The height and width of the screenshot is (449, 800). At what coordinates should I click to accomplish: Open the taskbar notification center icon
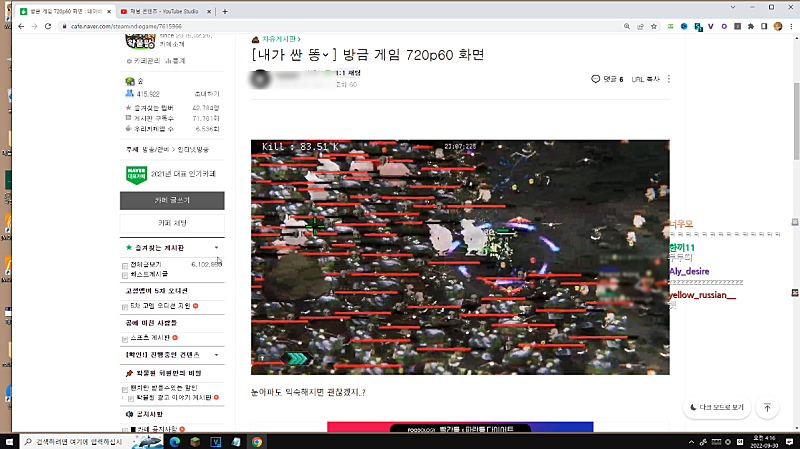pyautogui.click(x=789, y=442)
